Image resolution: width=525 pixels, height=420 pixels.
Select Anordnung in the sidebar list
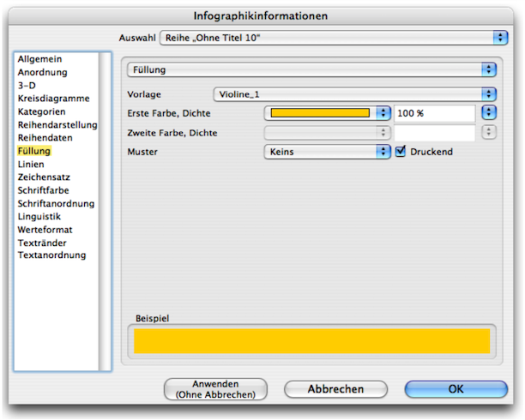(42, 72)
